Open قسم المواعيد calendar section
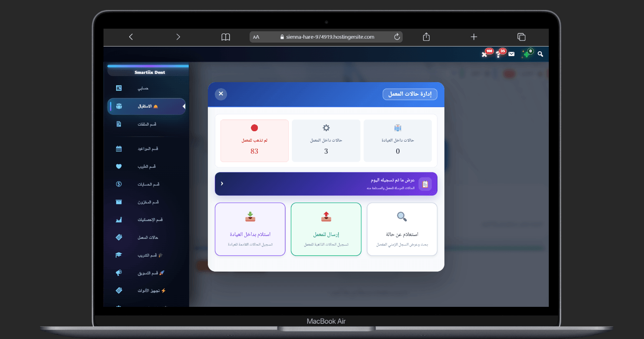Viewport: 644px width, 339px height. [147, 149]
